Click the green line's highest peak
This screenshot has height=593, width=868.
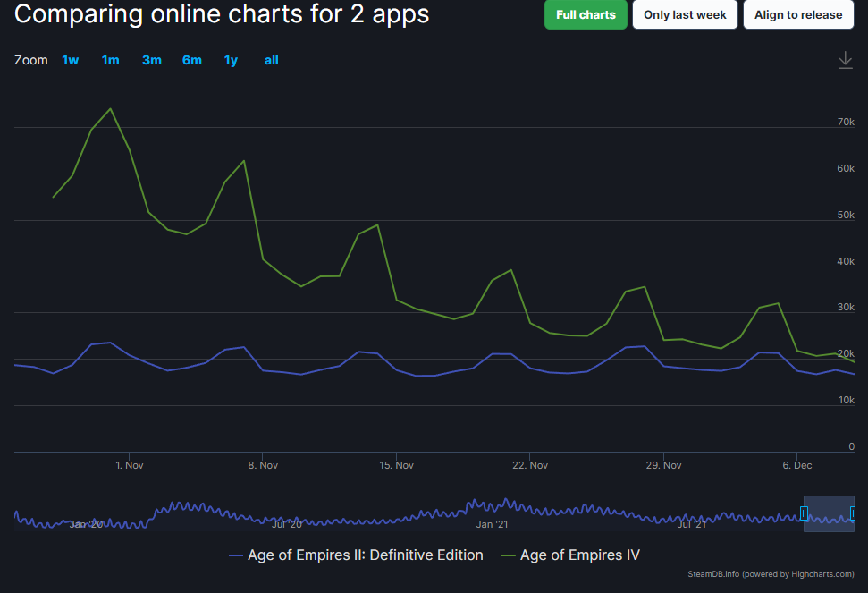(x=110, y=109)
